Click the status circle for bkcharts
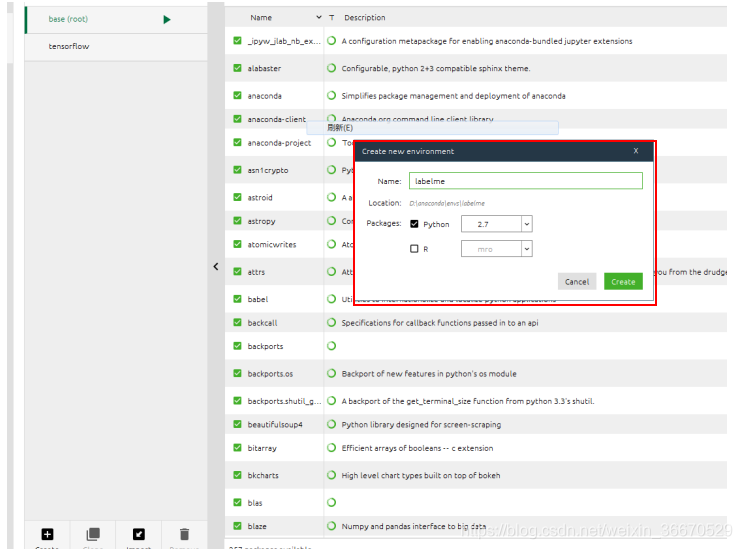742x549 pixels. coord(332,475)
